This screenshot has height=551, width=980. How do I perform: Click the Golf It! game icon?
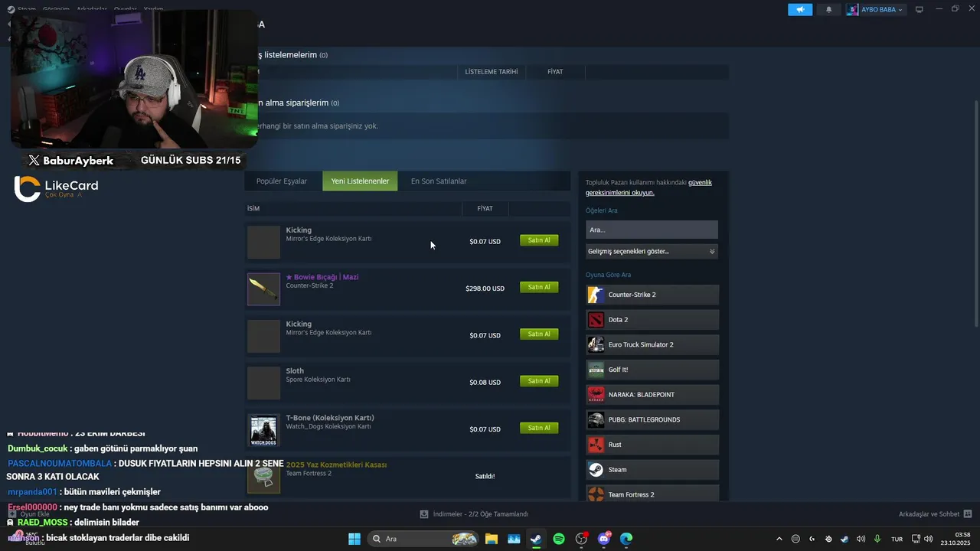coord(596,370)
